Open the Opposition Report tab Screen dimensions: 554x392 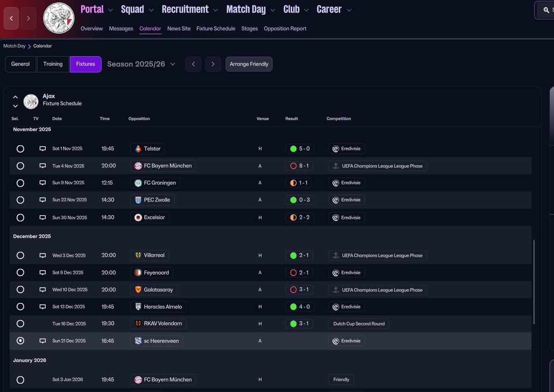tap(285, 29)
